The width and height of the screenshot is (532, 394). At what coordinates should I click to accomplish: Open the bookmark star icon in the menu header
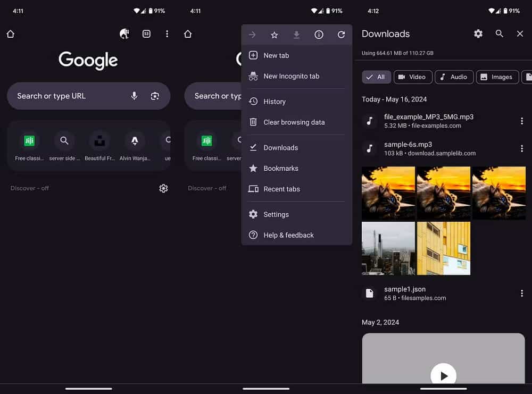click(274, 35)
